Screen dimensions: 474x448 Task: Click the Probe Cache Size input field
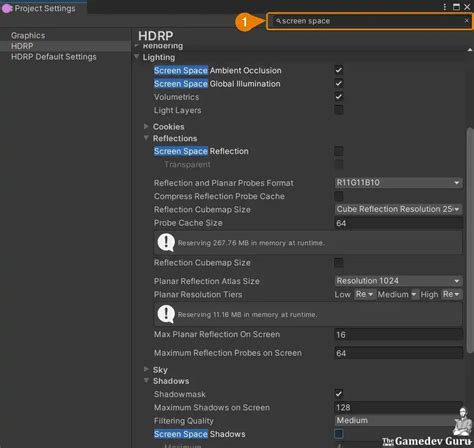tap(398, 223)
